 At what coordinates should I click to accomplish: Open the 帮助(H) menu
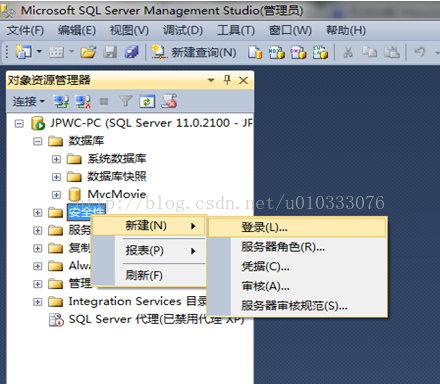point(346,30)
